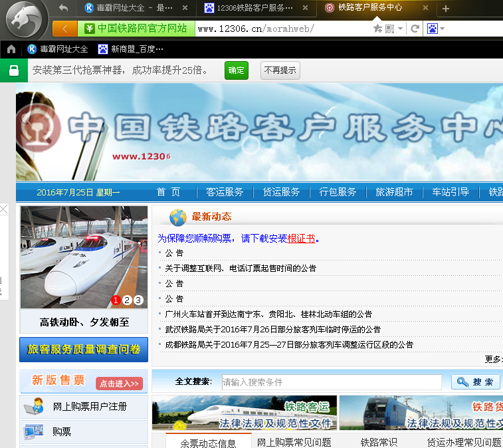Close the 毒霸网址大全 tab

[x=185, y=8]
